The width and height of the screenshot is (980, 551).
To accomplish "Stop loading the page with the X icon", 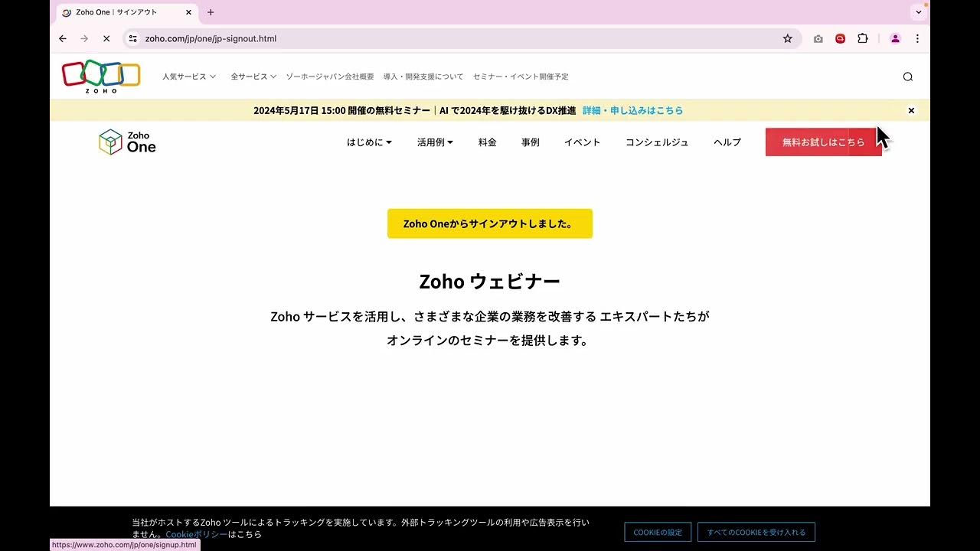I will [106, 38].
